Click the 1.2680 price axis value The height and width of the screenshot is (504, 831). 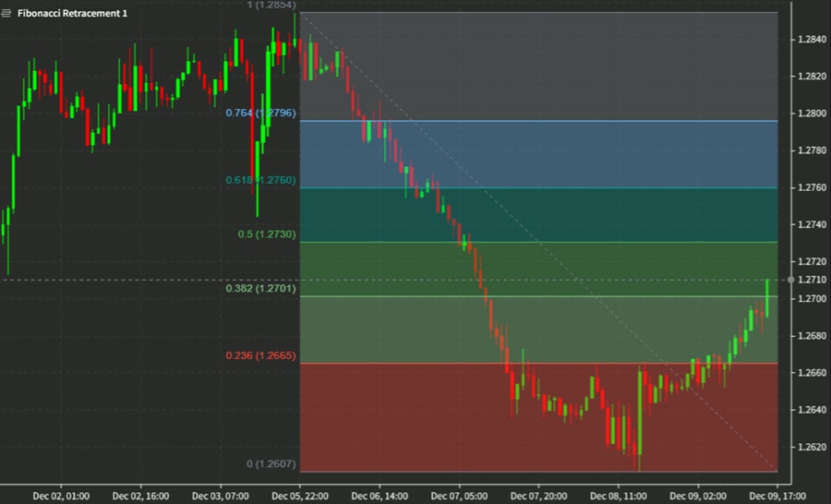(x=812, y=336)
